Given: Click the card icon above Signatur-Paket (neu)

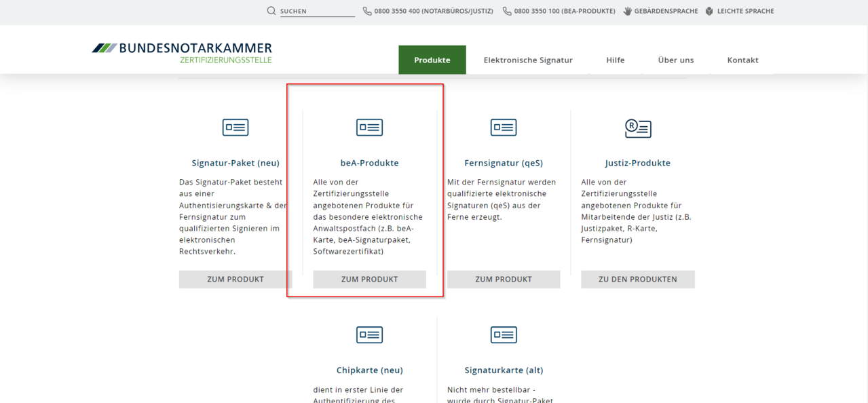Looking at the screenshot, I should pyautogui.click(x=235, y=127).
